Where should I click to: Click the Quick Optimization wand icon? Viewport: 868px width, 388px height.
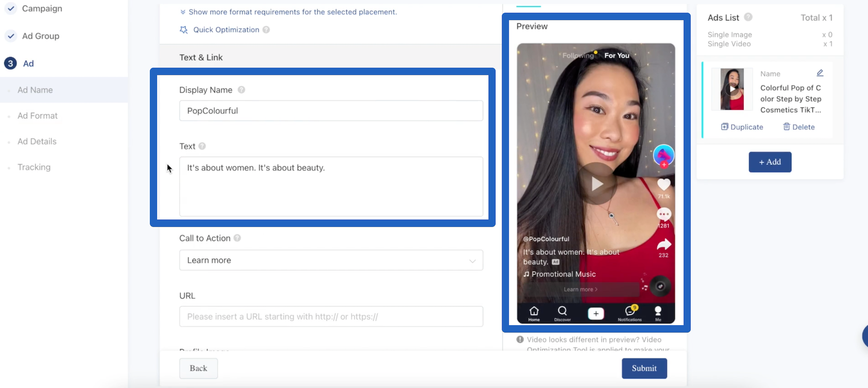pyautogui.click(x=183, y=30)
